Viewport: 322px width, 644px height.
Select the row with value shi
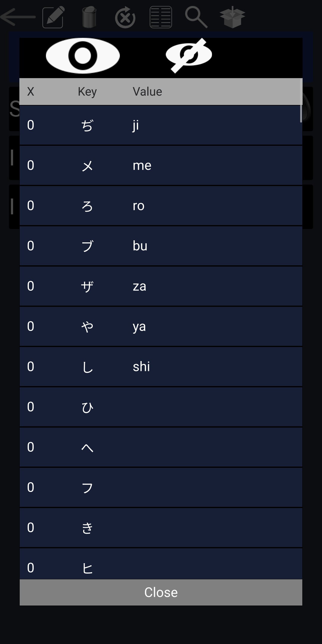[161, 367]
